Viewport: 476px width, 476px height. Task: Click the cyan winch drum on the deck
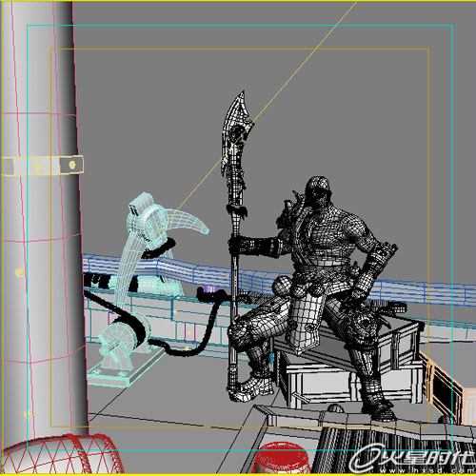[122, 341]
